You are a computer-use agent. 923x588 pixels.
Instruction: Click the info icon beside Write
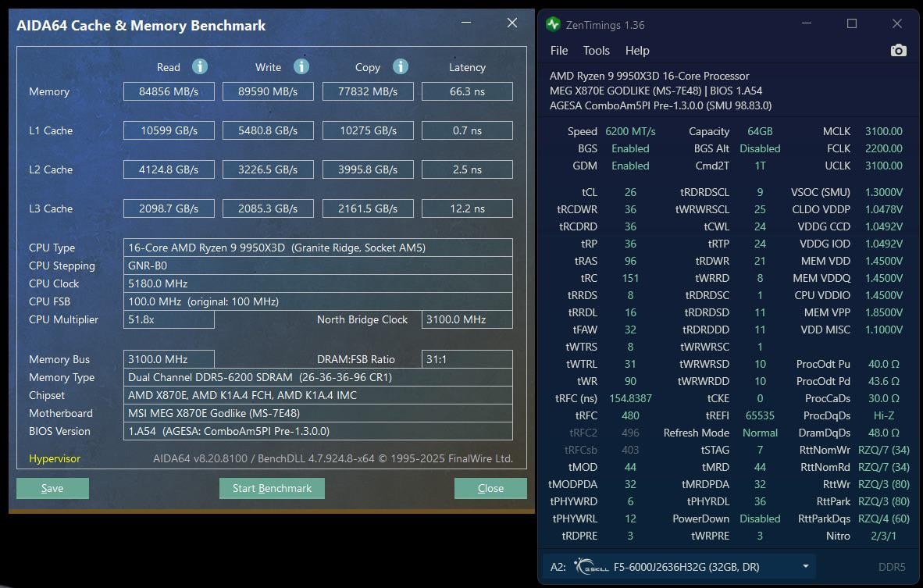pyautogui.click(x=301, y=66)
